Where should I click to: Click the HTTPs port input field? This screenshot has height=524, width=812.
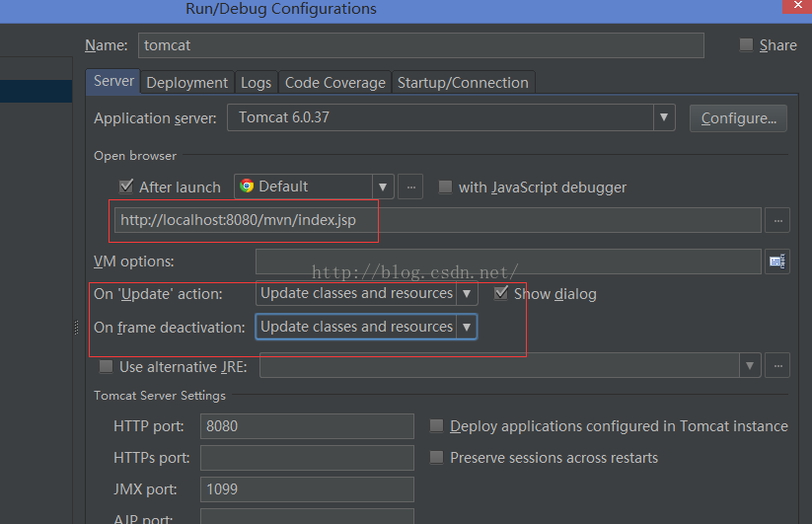tap(307, 458)
